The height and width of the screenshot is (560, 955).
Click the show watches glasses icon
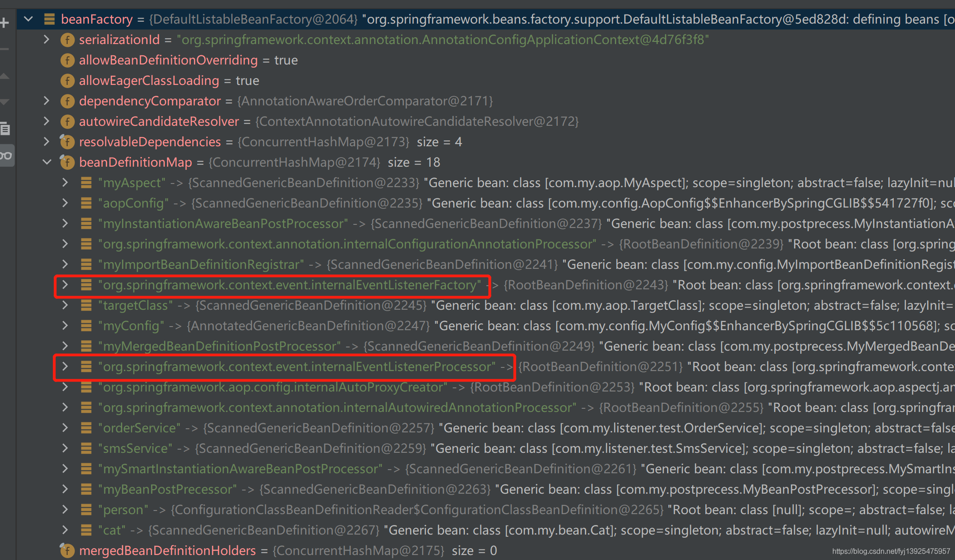click(6, 156)
